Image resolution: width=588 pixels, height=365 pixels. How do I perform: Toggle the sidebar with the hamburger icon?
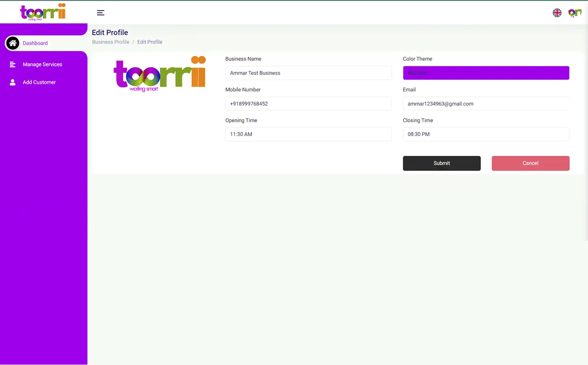pyautogui.click(x=100, y=13)
